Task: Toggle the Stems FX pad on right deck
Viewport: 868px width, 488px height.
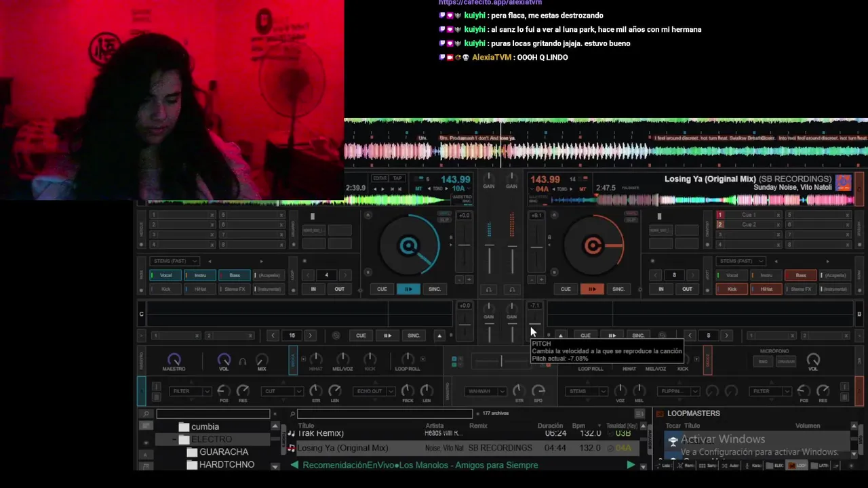Action: tap(801, 289)
